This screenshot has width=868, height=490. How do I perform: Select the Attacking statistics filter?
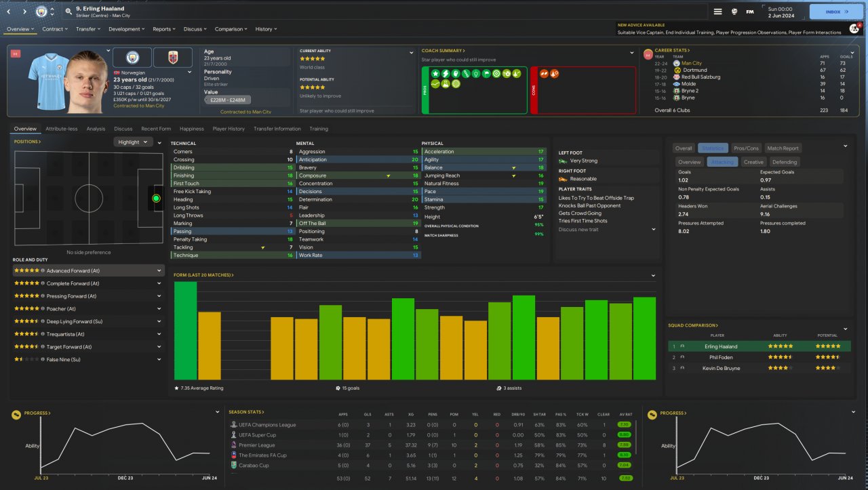pyautogui.click(x=722, y=162)
